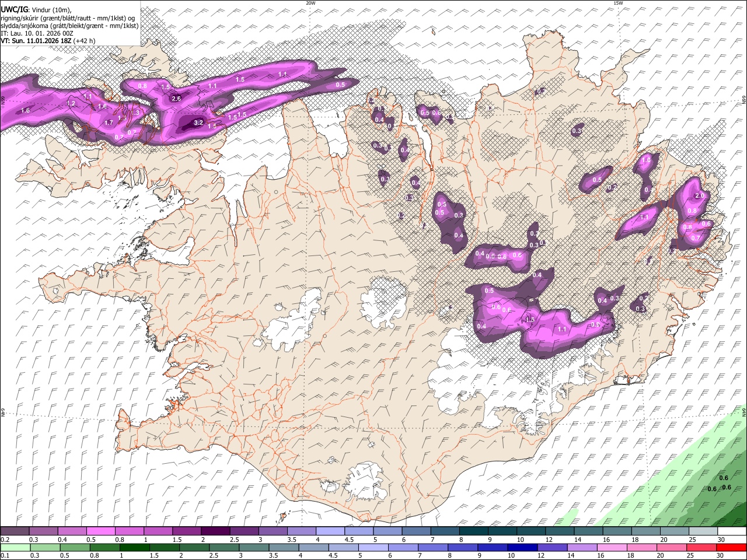Image resolution: width=747 pixels, height=560 pixels.
Task: Select the '(+42 h)' forecast offset text
Action: (85, 41)
